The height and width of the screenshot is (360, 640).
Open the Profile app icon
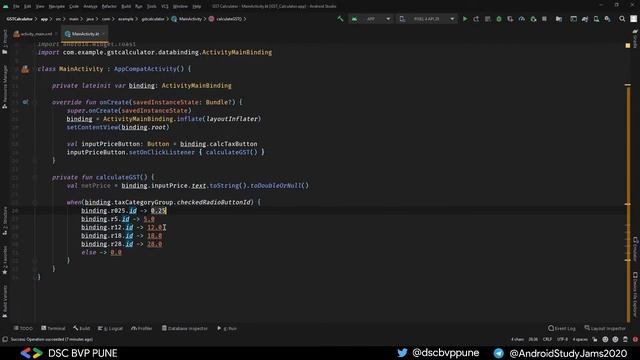pyautogui.click(x=522, y=19)
